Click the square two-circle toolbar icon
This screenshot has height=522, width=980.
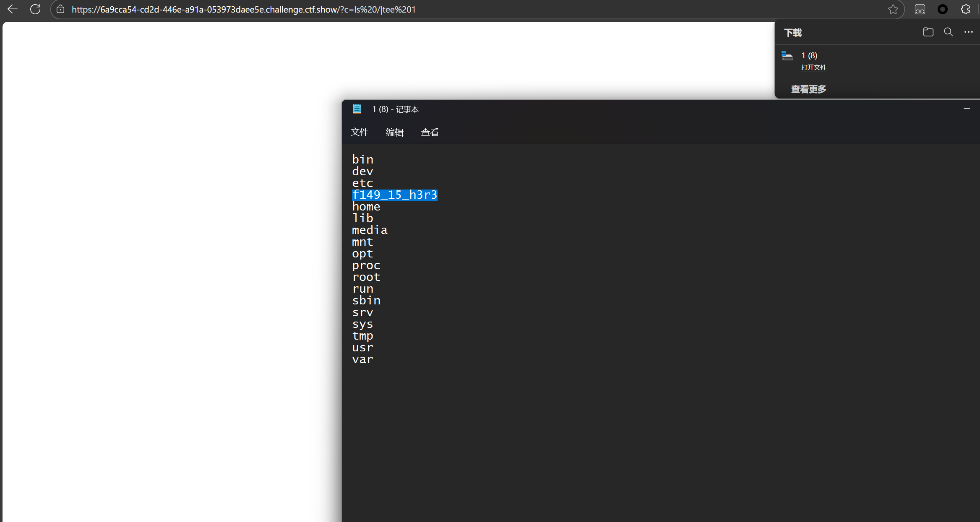pyautogui.click(x=920, y=9)
